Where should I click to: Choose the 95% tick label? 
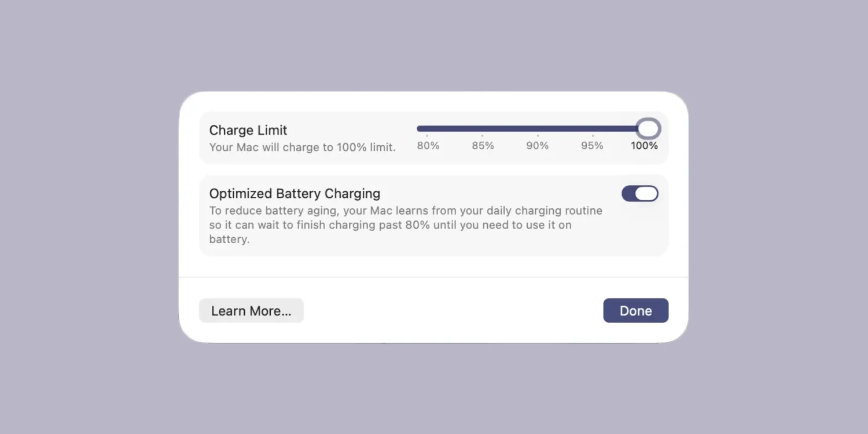592,146
